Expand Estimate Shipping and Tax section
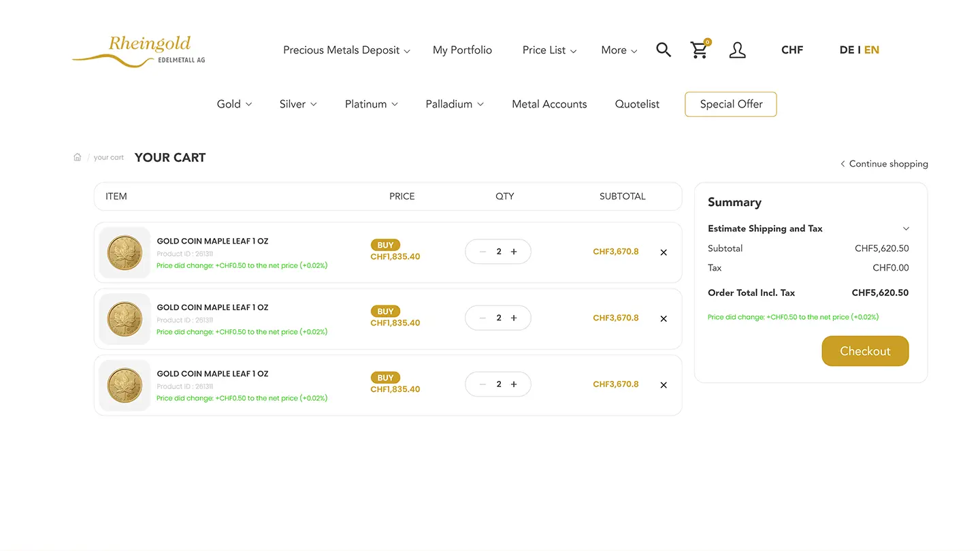Image resolution: width=980 pixels, height=551 pixels. click(808, 229)
